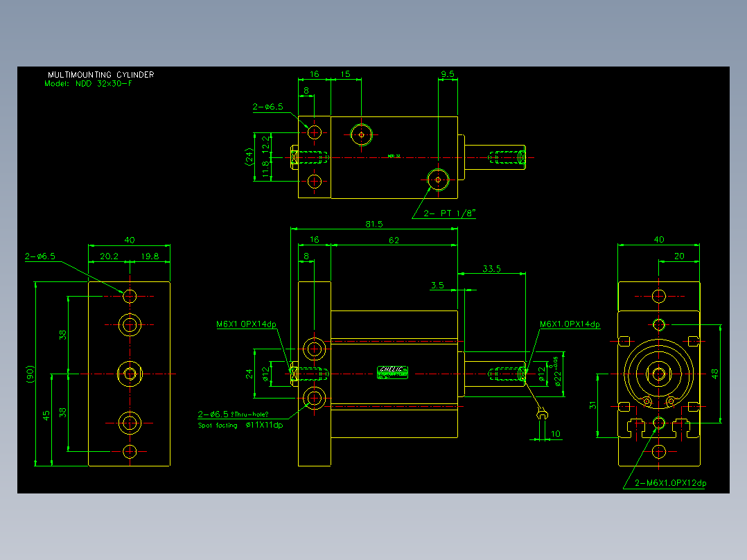
Task: Select the 12.2 dimension text
Action: pyautogui.click(x=265, y=143)
